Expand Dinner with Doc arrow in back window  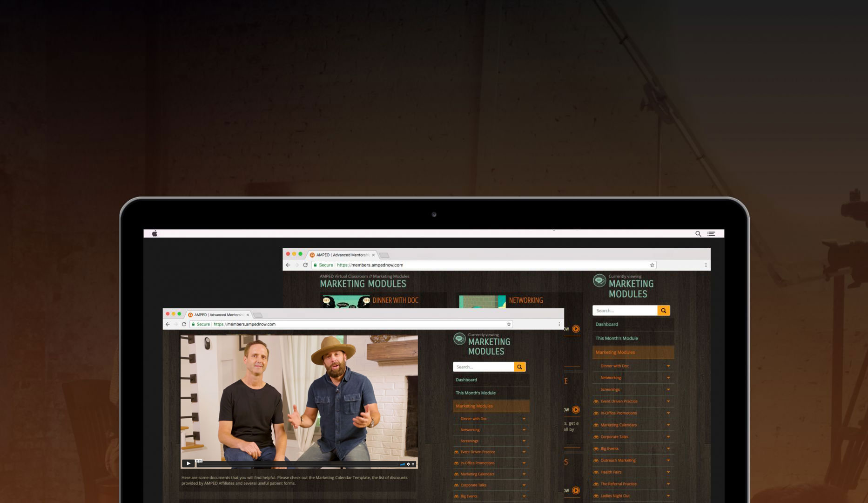[x=668, y=366]
